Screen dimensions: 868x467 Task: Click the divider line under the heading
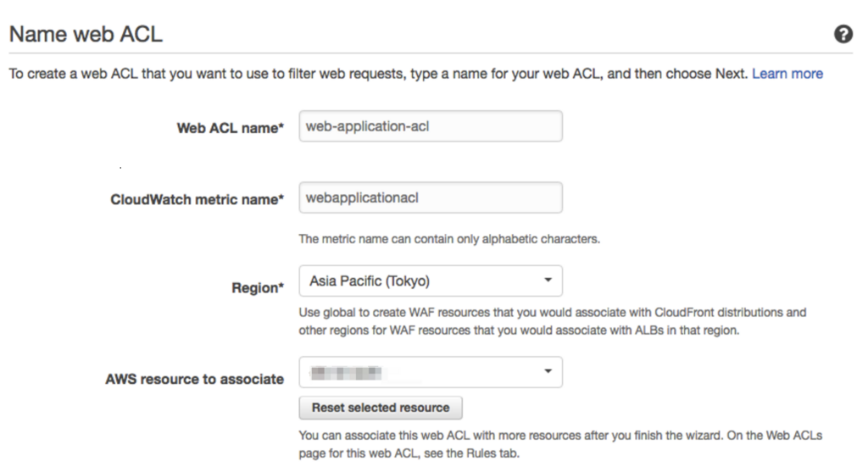click(x=431, y=53)
